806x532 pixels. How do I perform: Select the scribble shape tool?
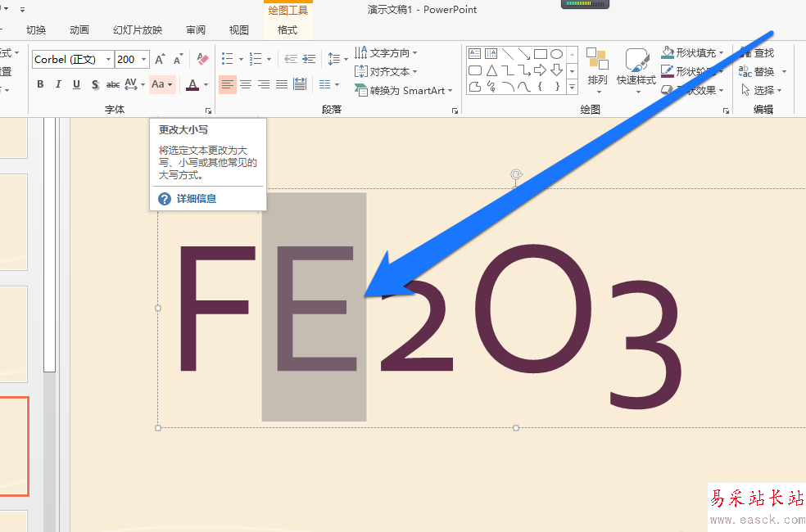coord(491,87)
